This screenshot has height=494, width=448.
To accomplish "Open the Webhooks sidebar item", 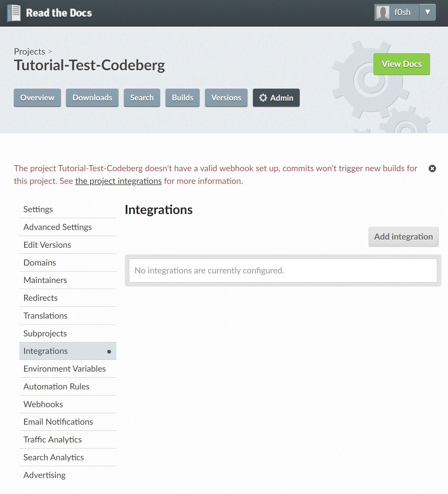I will [x=43, y=404].
